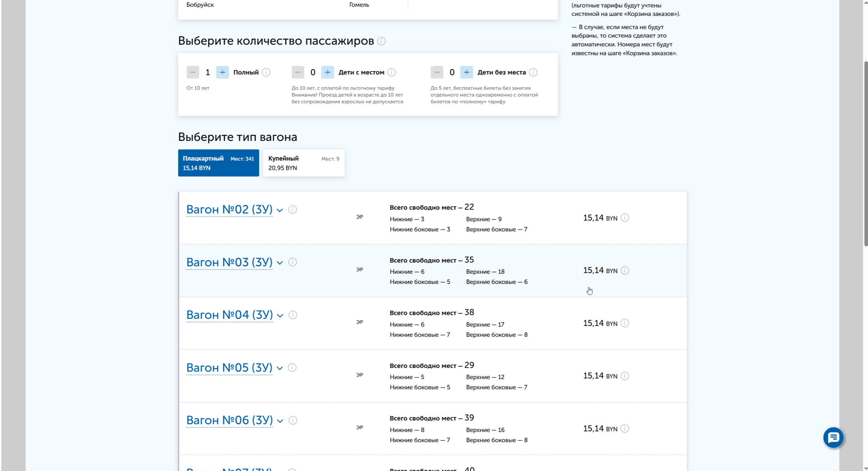The height and width of the screenshot is (471, 868).
Task: Switch to Купейный wagon type tab
Action: click(304, 163)
